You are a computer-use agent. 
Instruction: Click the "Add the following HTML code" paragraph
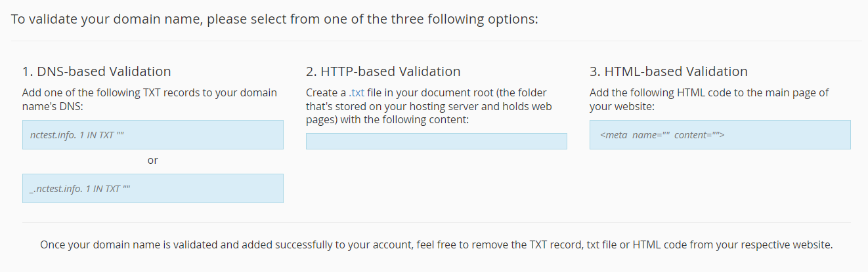pyautogui.click(x=709, y=99)
